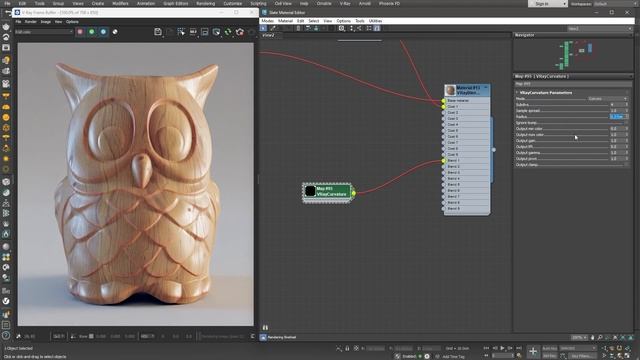Toggle red channel in V-Ray Frame Buffer

pyautogui.click(x=80, y=31)
